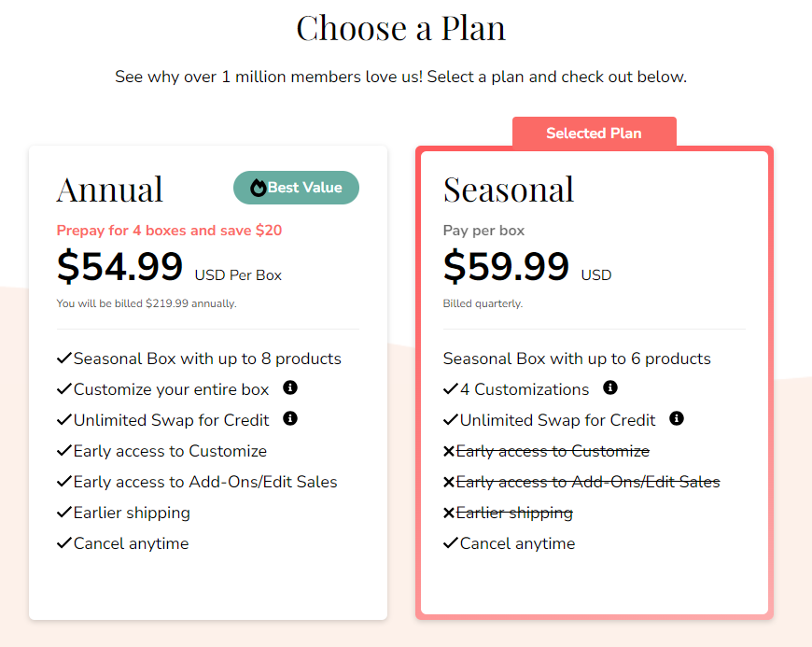The height and width of the screenshot is (647, 812).
Task: Click the Selected Plan label above Seasonal
Action: (595, 133)
